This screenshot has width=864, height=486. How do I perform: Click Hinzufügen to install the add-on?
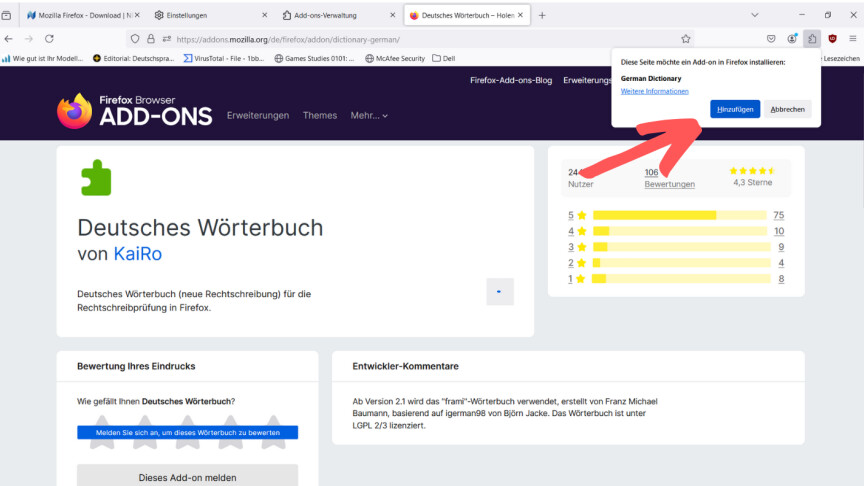pyautogui.click(x=735, y=109)
